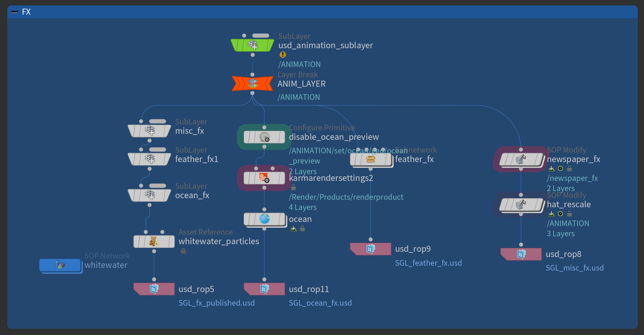The height and width of the screenshot is (335, 644).
Task: Open the whitewater SOP Network node
Action: 60,265
